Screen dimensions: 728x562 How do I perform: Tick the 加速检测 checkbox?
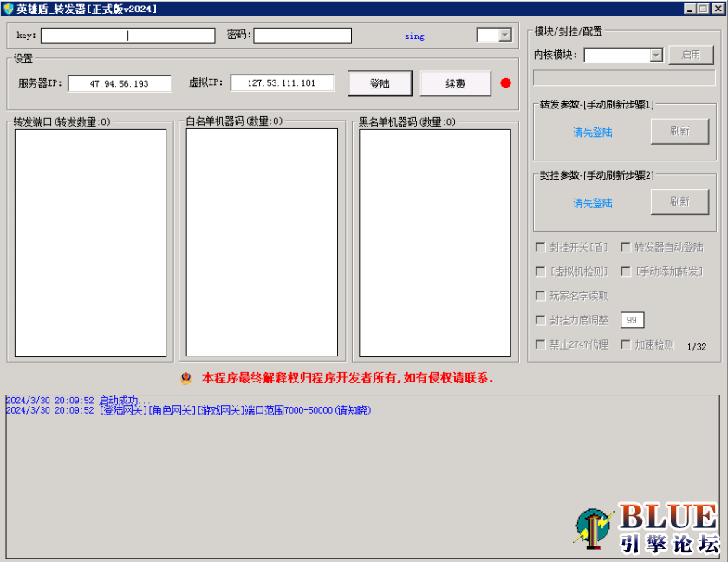tap(626, 344)
